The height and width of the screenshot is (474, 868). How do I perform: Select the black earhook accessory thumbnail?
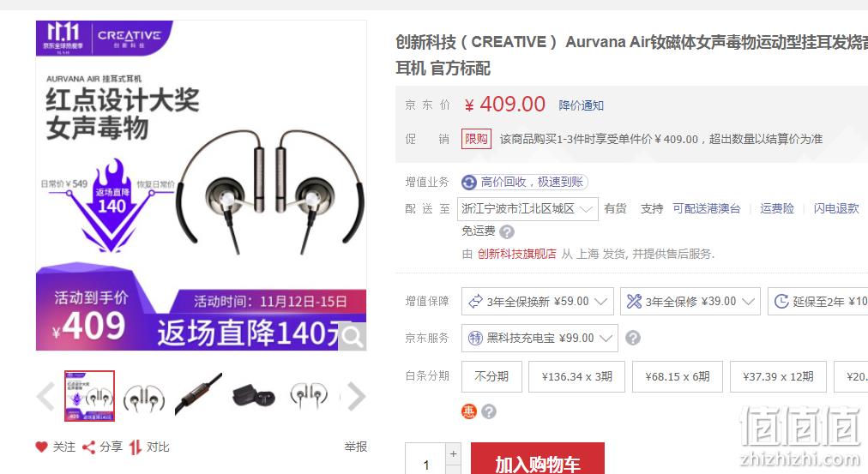(x=254, y=396)
